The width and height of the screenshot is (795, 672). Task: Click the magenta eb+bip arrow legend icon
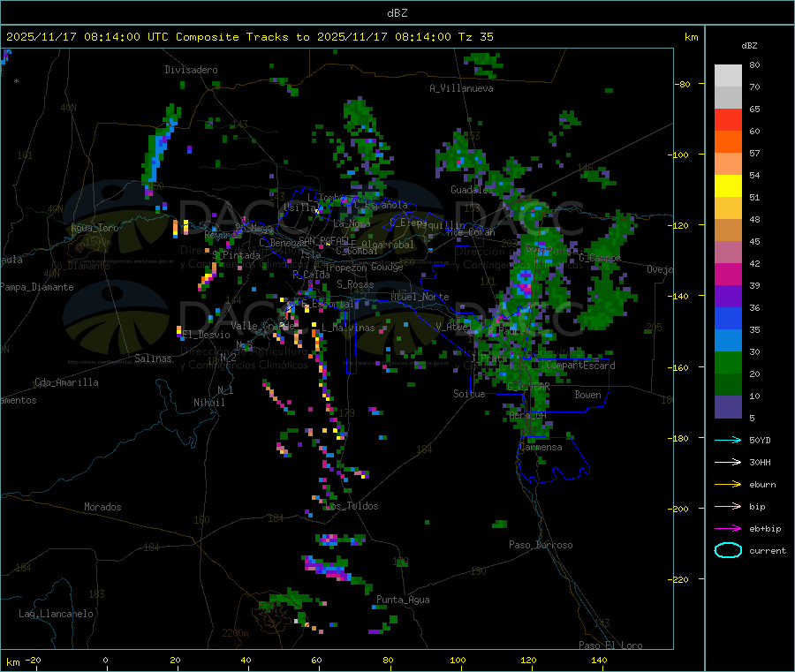tap(728, 529)
